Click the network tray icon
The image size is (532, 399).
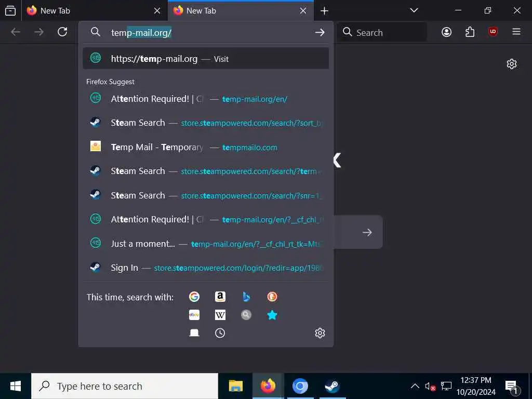pyautogui.click(x=446, y=386)
